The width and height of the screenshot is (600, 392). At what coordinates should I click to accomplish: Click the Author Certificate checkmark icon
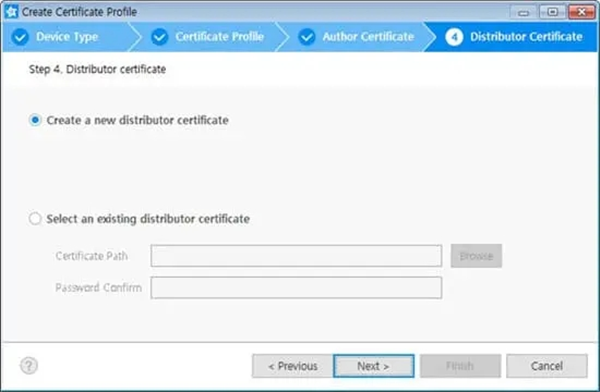[307, 37]
